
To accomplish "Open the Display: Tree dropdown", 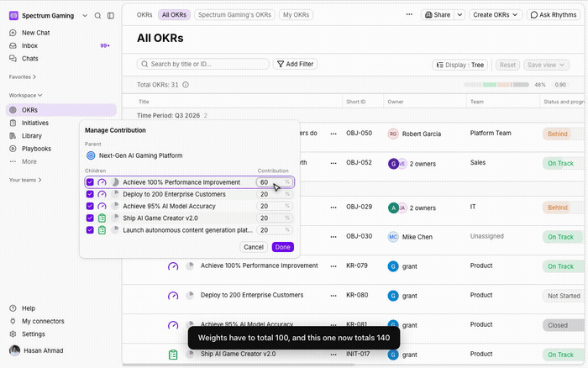I will [x=460, y=65].
